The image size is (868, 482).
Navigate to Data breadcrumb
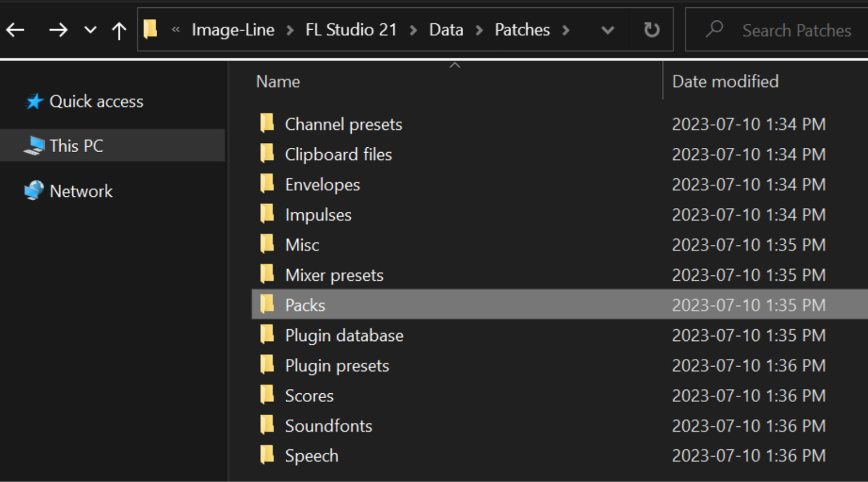coord(446,30)
